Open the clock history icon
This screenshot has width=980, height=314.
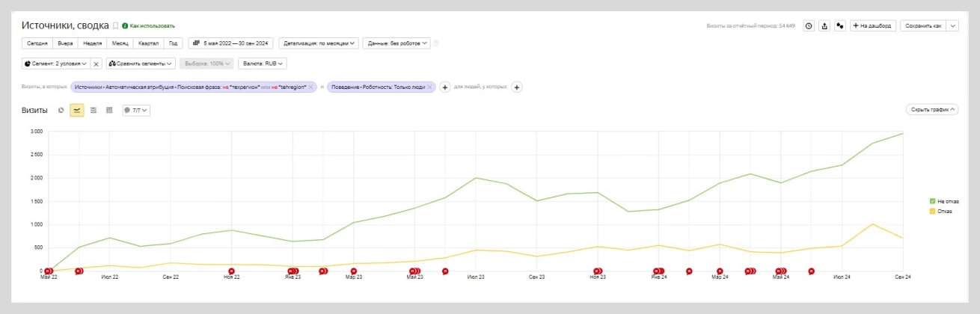(809, 25)
